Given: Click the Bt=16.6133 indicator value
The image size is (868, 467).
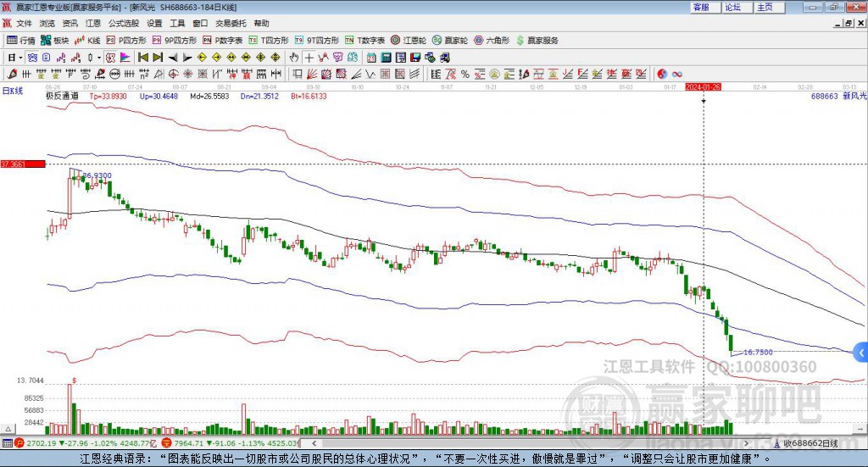Looking at the screenshot, I should tap(309, 97).
